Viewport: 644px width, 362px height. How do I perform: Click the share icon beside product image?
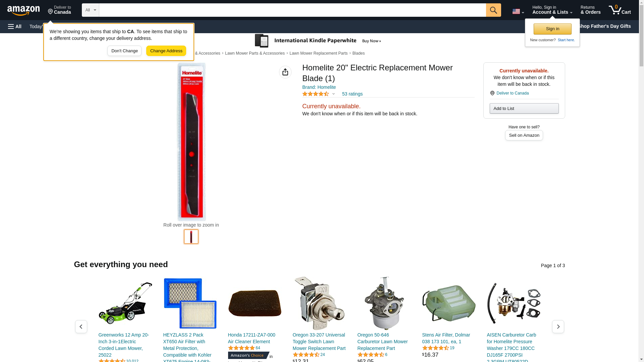tap(285, 72)
